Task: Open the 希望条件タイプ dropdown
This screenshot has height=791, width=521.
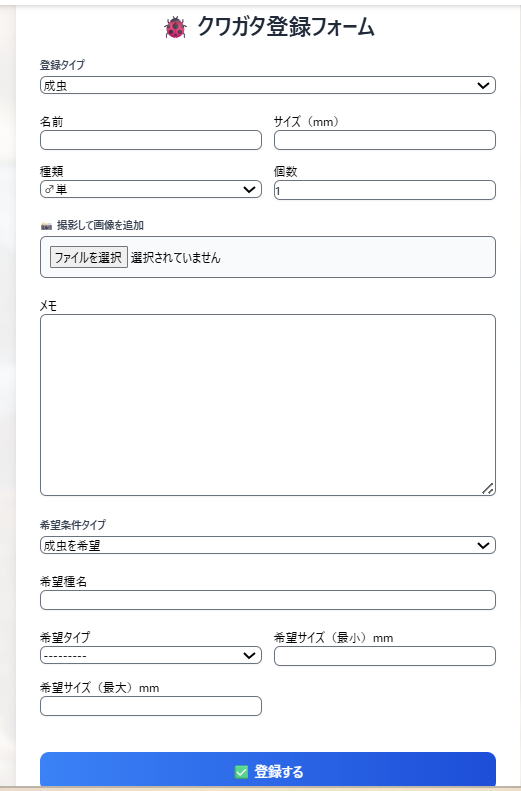Action: point(268,545)
